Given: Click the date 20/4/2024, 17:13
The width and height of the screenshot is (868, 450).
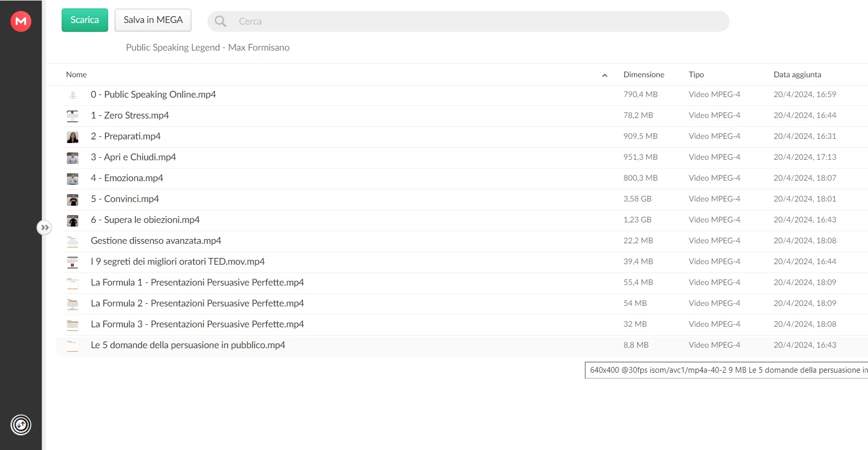Looking at the screenshot, I should pyautogui.click(x=805, y=157).
